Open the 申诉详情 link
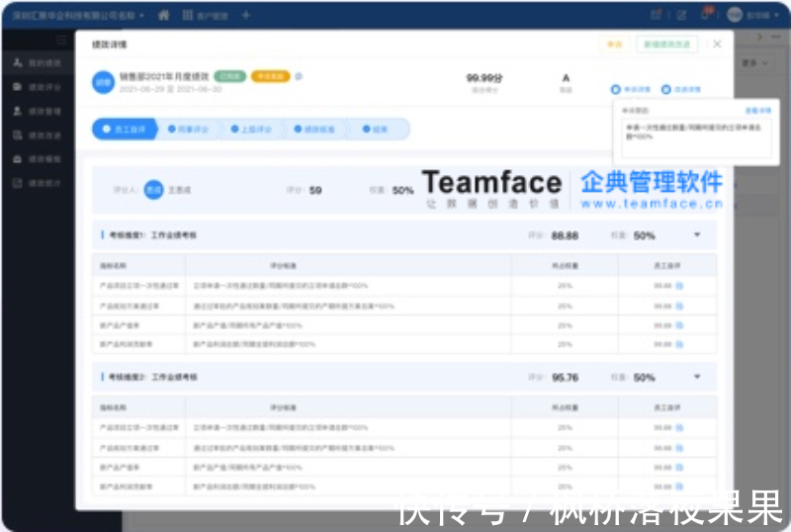This screenshot has width=791, height=532. pyautogui.click(x=630, y=89)
